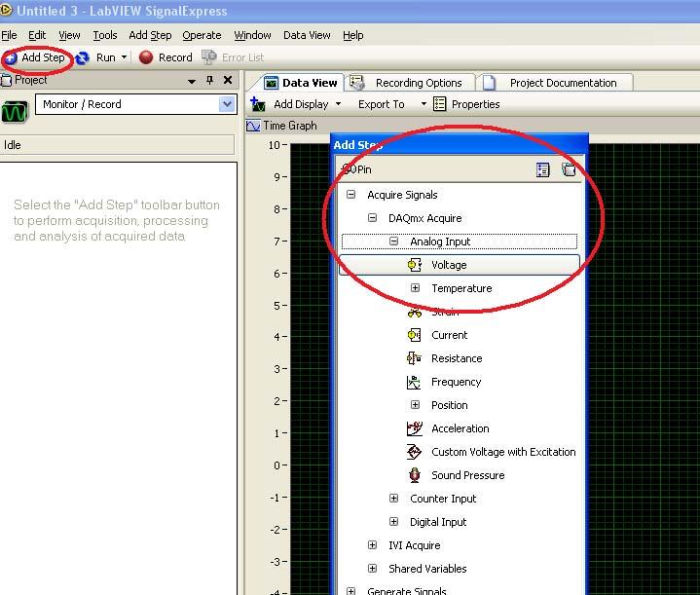Click the Acceleration step icon
Viewport: 700px width, 595px height.
(x=415, y=428)
